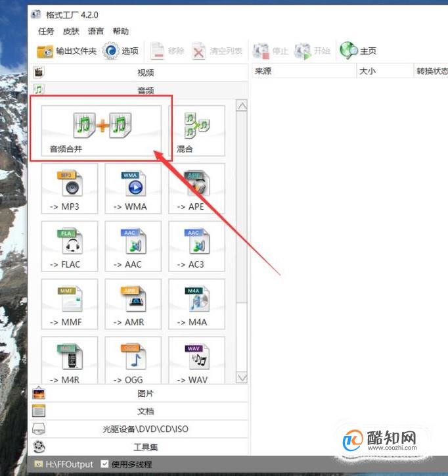
Task: Open the 任务 task menu
Action: click(x=46, y=31)
